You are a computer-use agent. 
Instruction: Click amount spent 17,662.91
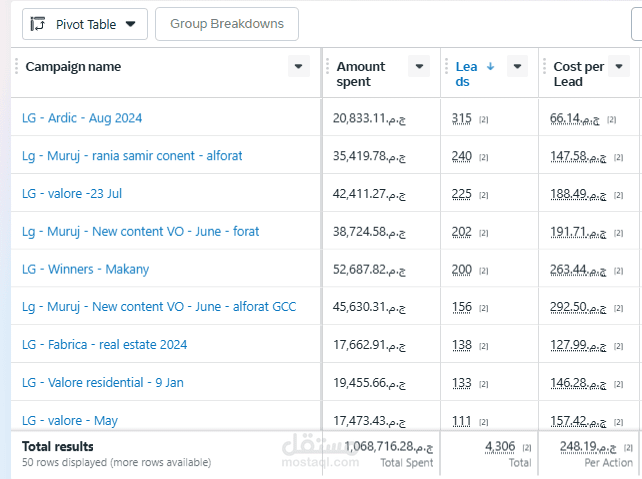[369, 346]
